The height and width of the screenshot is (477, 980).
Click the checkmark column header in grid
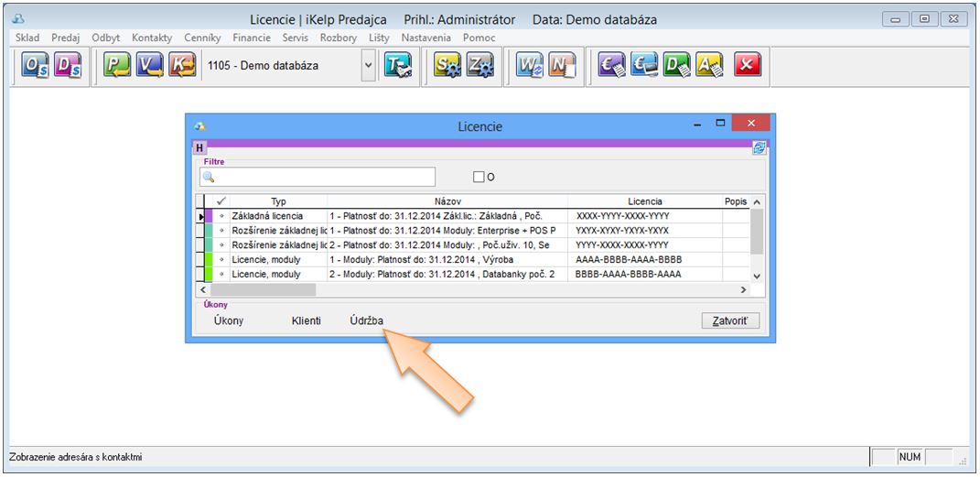pos(221,201)
